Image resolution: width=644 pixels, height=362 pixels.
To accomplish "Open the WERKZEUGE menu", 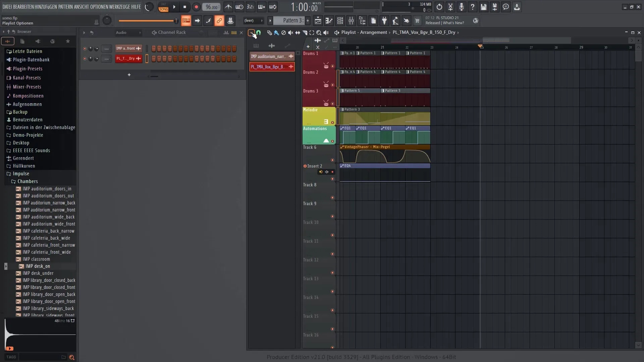I will (x=120, y=7).
